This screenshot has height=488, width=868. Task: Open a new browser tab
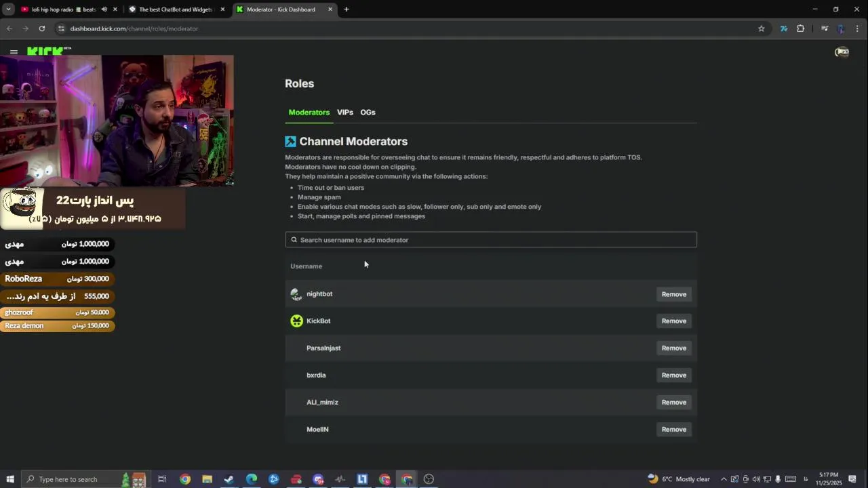click(346, 9)
